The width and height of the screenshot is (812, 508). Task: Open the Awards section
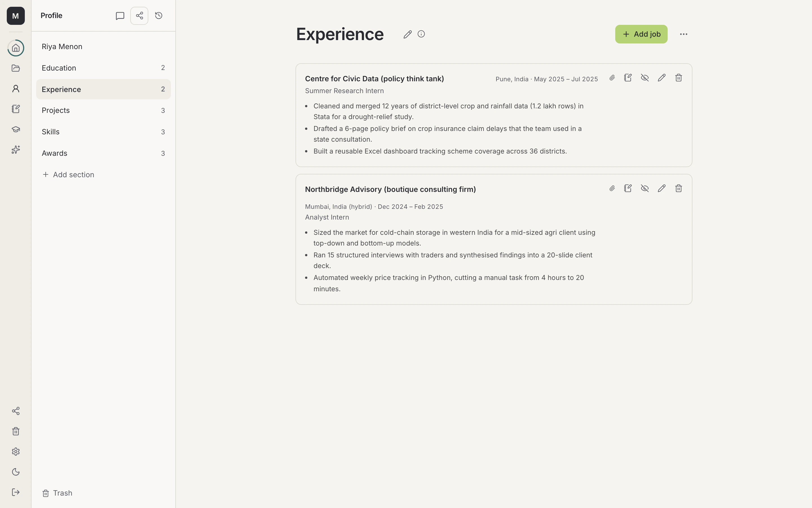click(103, 153)
